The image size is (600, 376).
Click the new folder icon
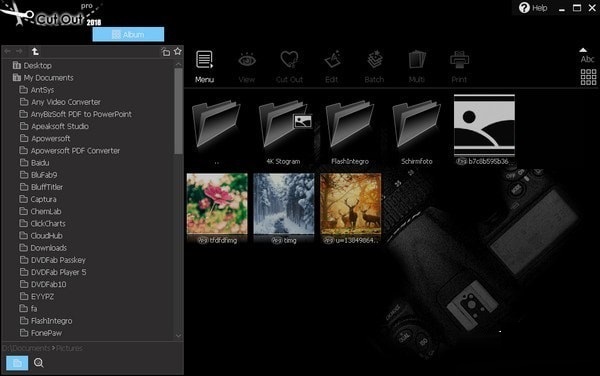coord(166,52)
